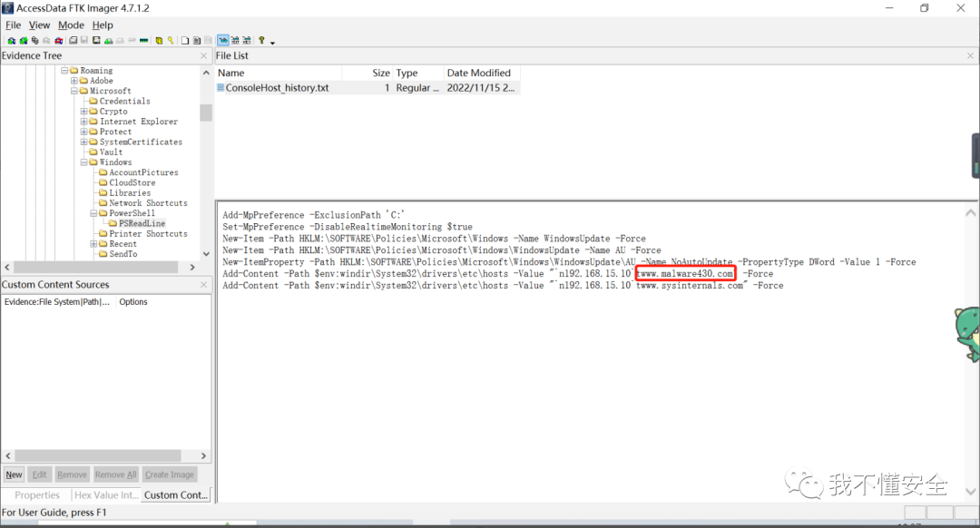
Task: Click the New button
Action: point(14,474)
